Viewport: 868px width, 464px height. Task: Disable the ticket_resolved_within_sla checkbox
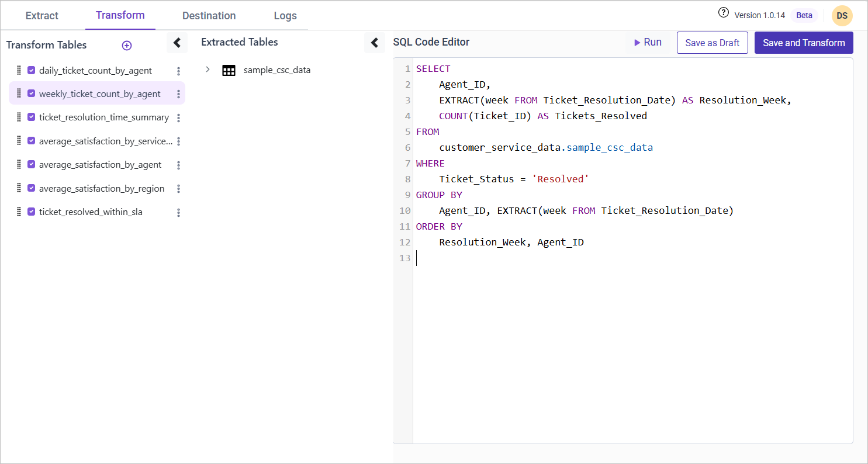[32, 212]
